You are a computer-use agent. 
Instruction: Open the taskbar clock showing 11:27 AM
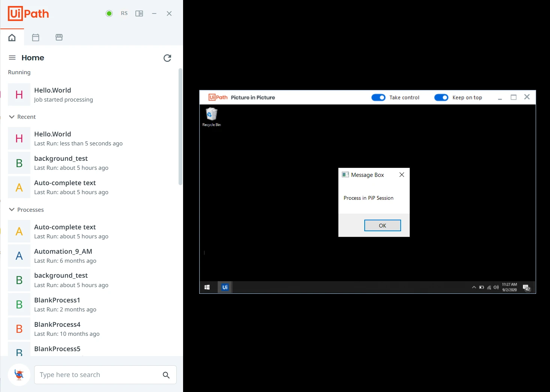coord(509,287)
